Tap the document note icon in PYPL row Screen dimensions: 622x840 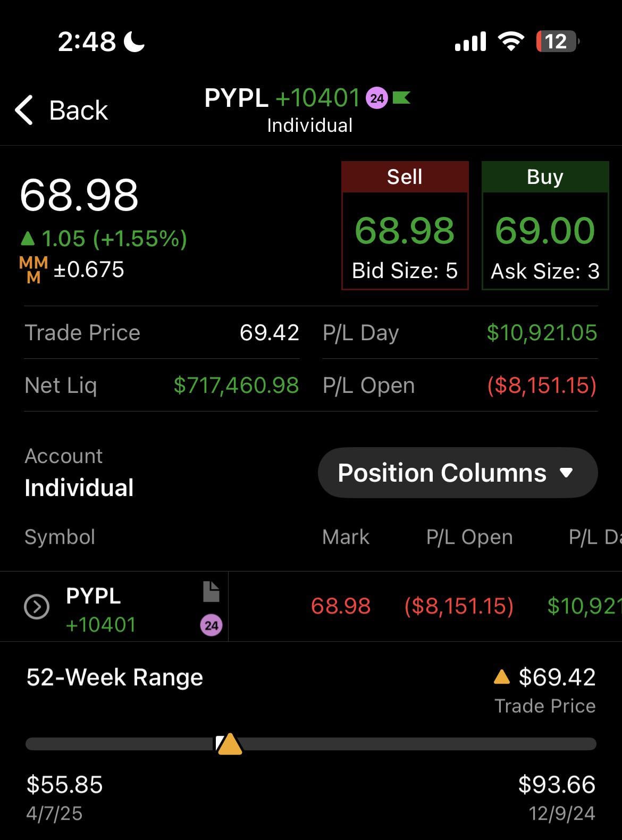pos(211,592)
